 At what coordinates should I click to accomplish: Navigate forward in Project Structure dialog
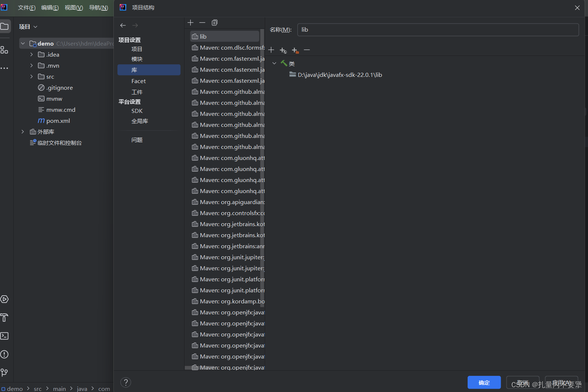click(135, 25)
